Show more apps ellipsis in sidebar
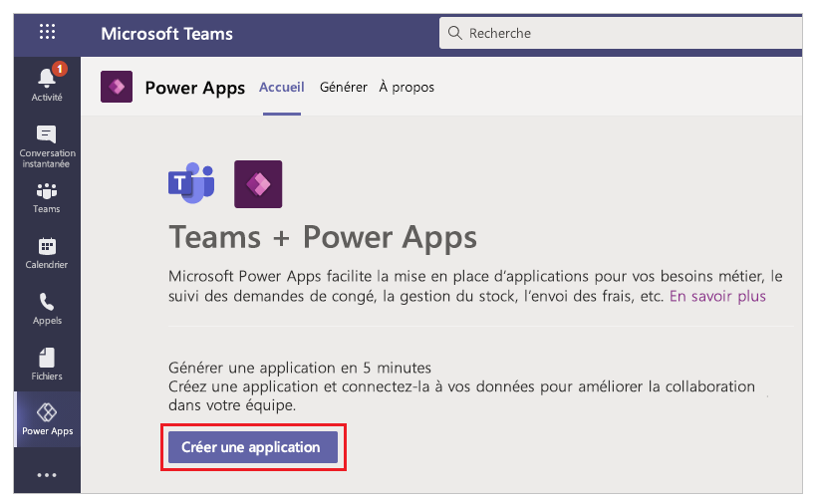Viewport: 816px width, 504px height. 47,475
